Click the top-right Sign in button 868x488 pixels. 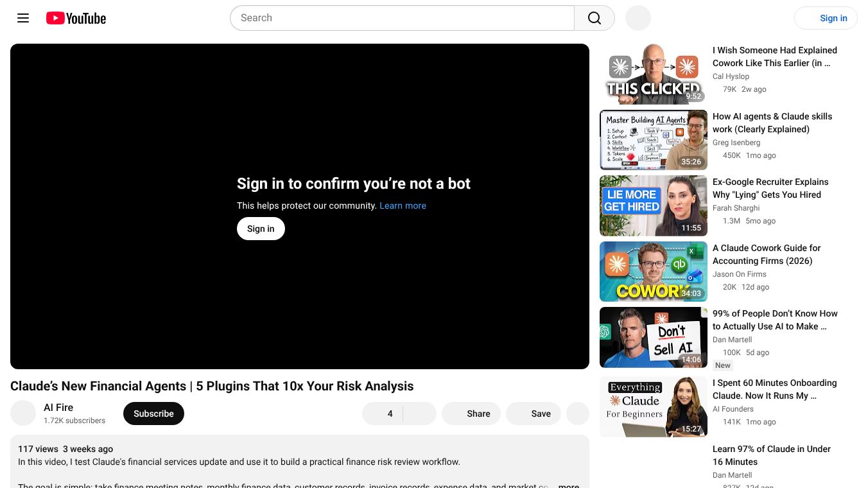point(826,18)
